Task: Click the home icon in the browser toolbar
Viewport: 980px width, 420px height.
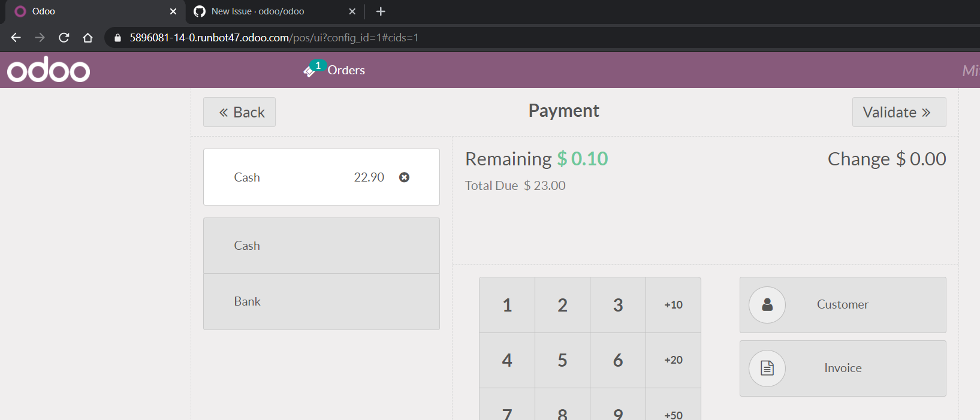Action: [88, 37]
